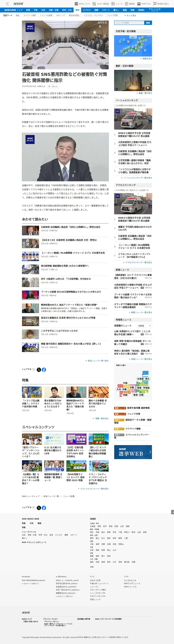Click the ウクライナ情勢 trending word tag
This screenshot has width=174, height=644.
pyautogui.click(x=30, y=15)
